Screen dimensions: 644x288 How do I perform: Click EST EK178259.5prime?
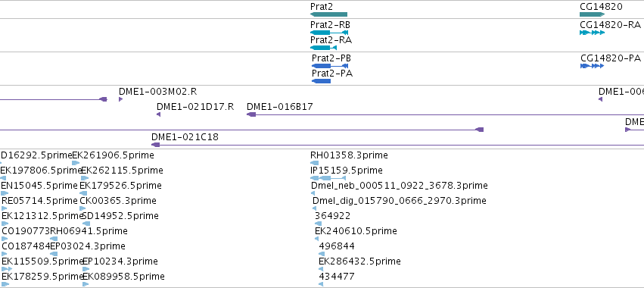tap(5, 284)
